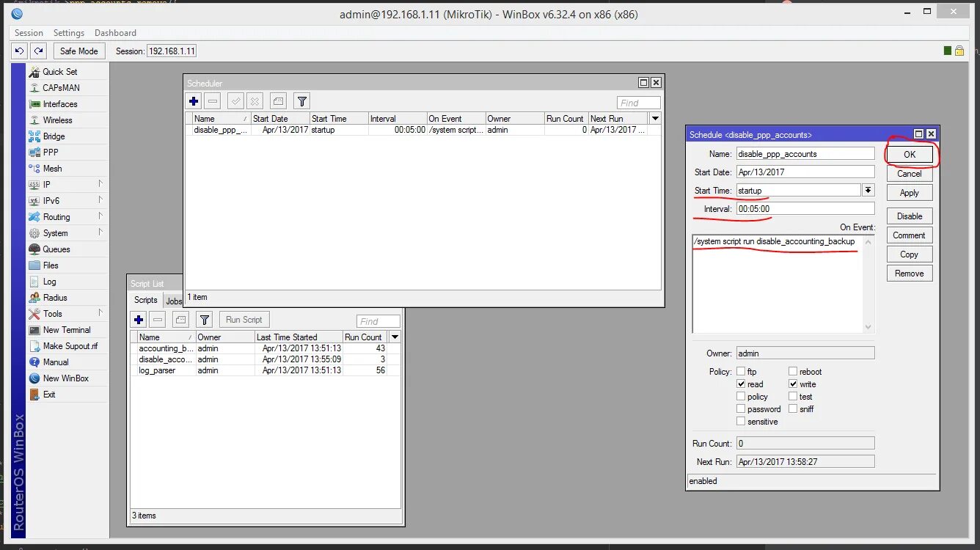The width and height of the screenshot is (980, 550).
Task: Click the comment icon in Scheduler toolbar
Action: [278, 101]
